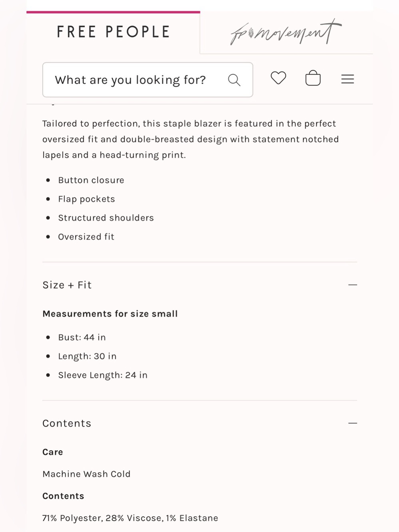The image size is (399, 532).
Task: Click the 'Button closure' bullet item
Action: coord(91,180)
